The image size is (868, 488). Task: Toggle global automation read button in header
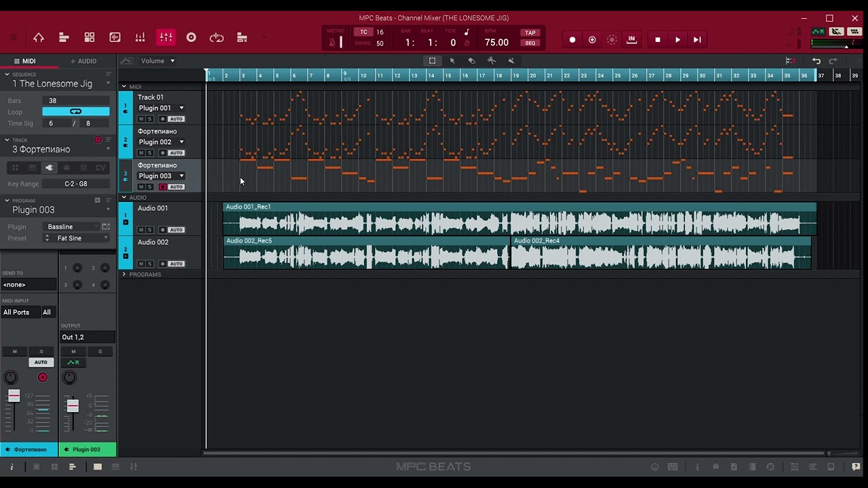(818, 32)
